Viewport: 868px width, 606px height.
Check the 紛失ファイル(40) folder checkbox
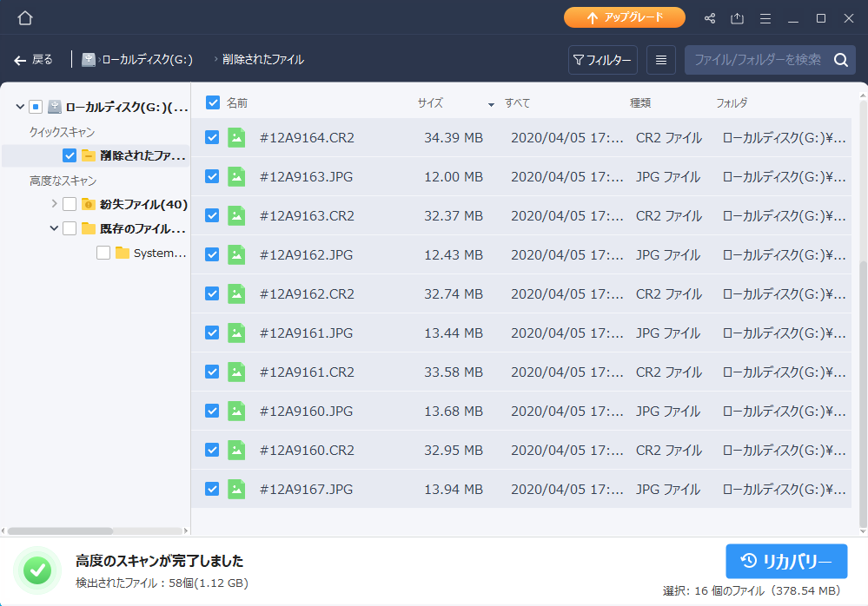[70, 204]
